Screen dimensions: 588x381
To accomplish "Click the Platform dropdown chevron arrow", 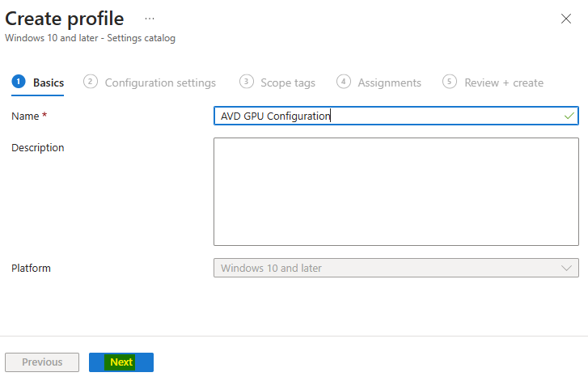I will pos(566,268).
